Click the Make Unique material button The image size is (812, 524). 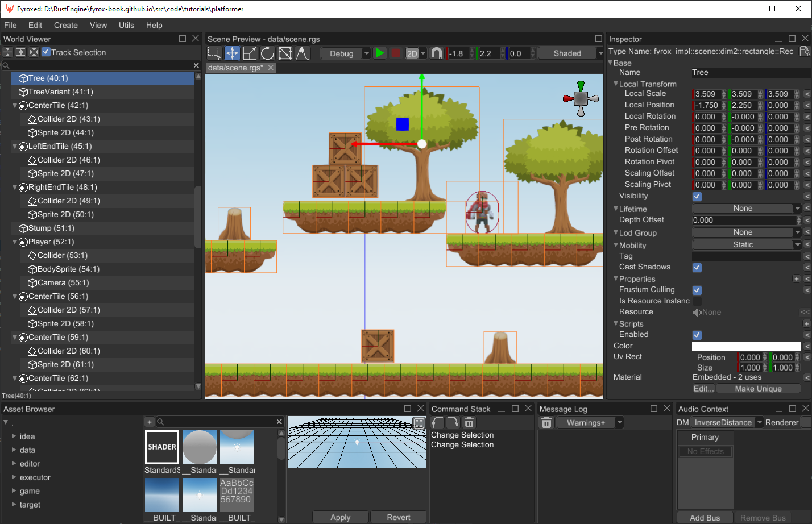(758, 389)
